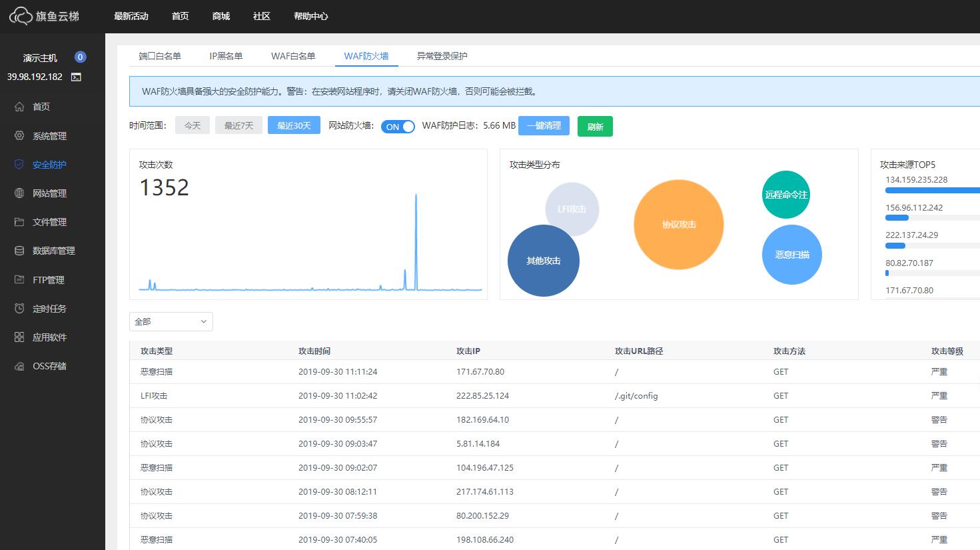Click the 2019-09-30 11:11:24 time cell

point(338,372)
